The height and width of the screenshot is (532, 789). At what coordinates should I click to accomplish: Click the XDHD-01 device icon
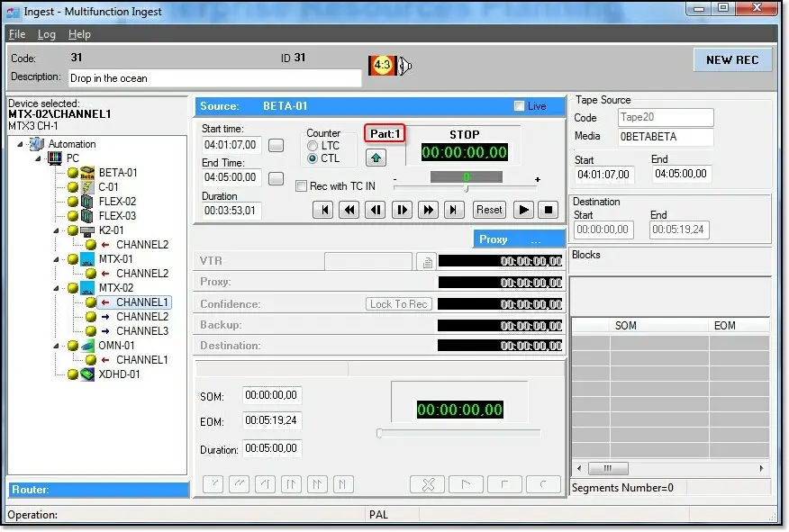pyautogui.click(x=87, y=374)
